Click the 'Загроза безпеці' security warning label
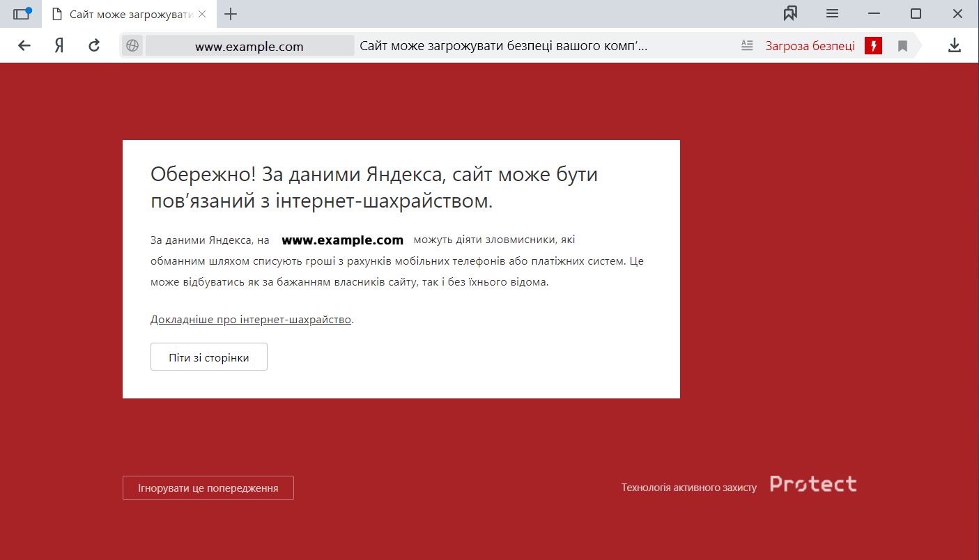This screenshot has height=560, width=979. 810,47
